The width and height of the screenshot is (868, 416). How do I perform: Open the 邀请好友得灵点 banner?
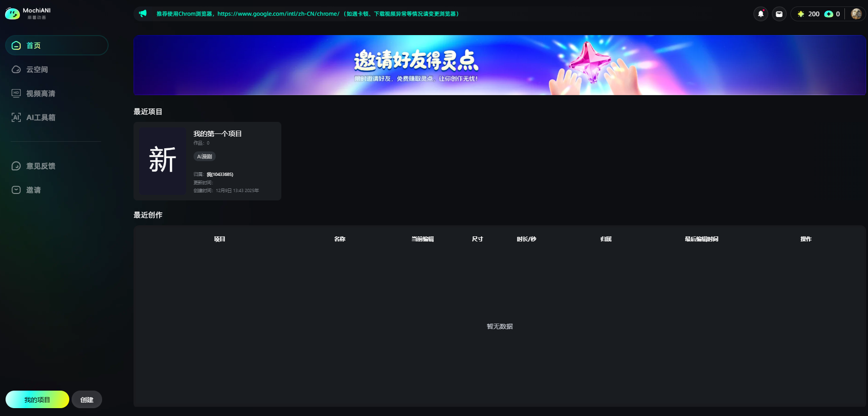pyautogui.click(x=499, y=65)
